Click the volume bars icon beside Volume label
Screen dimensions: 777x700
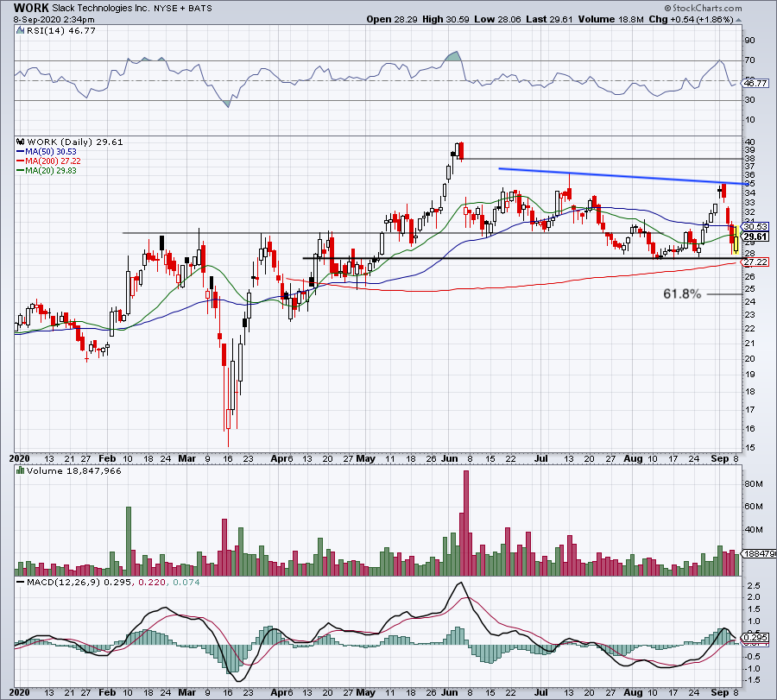click(20, 470)
